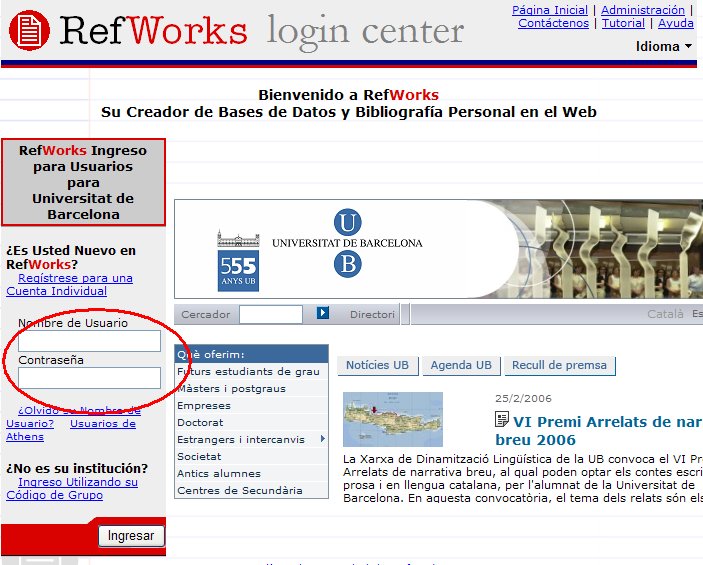This screenshot has height=565, width=703.
Task: Focus the Contraseña password field
Action: point(89,378)
